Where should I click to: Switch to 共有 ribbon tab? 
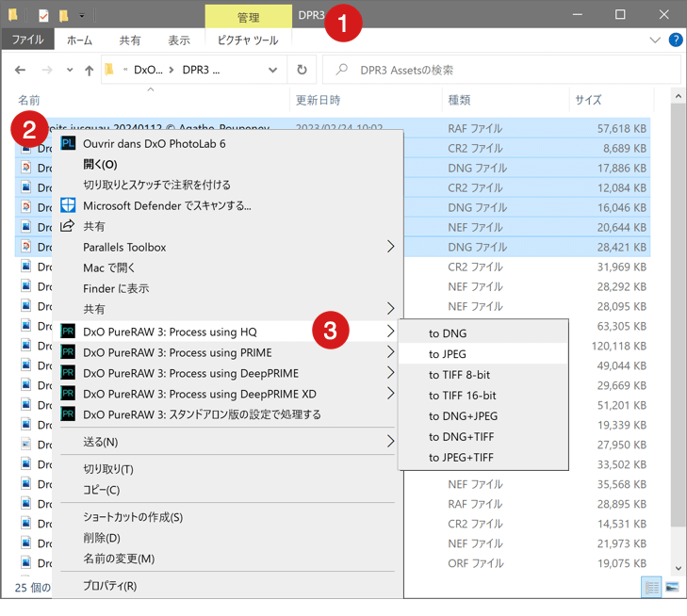(130, 40)
